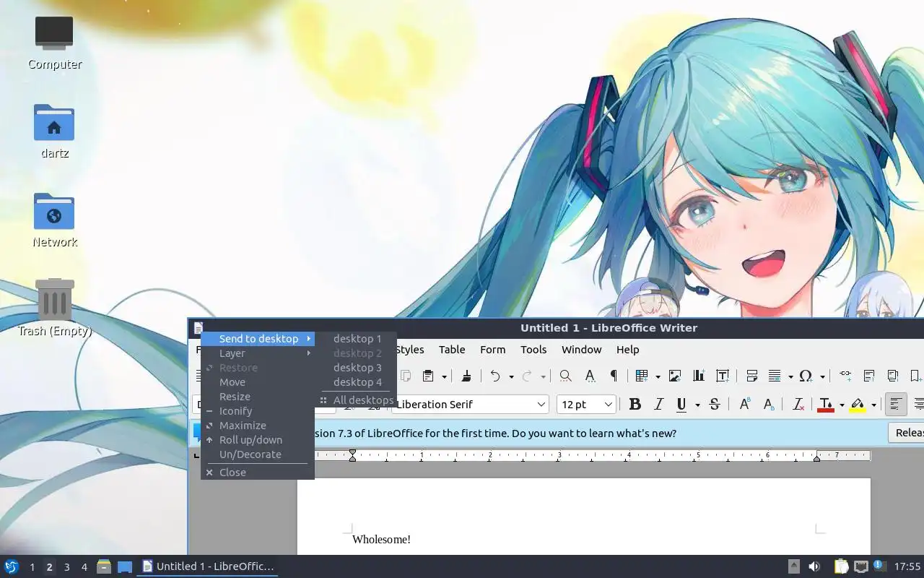Click the Insert Footnote icon
The width and height of the screenshot is (924, 578).
click(869, 376)
